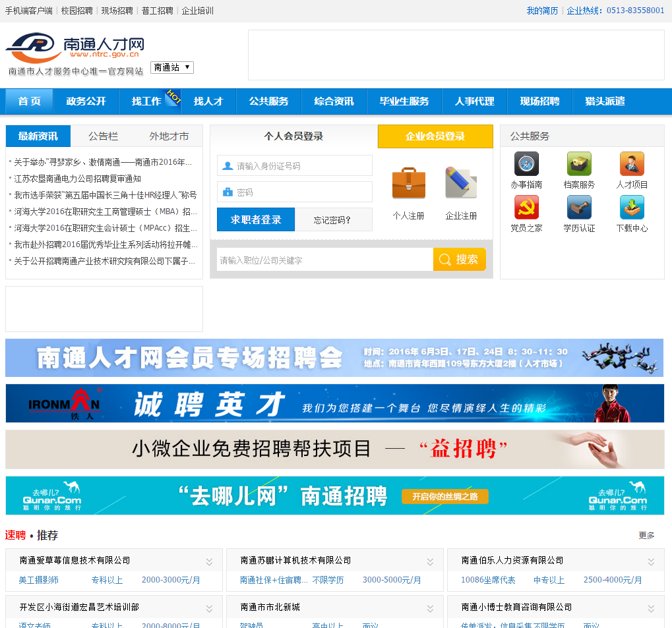The image size is (672, 628).
Task: Open 找人才 navigation item
Action: 208,101
